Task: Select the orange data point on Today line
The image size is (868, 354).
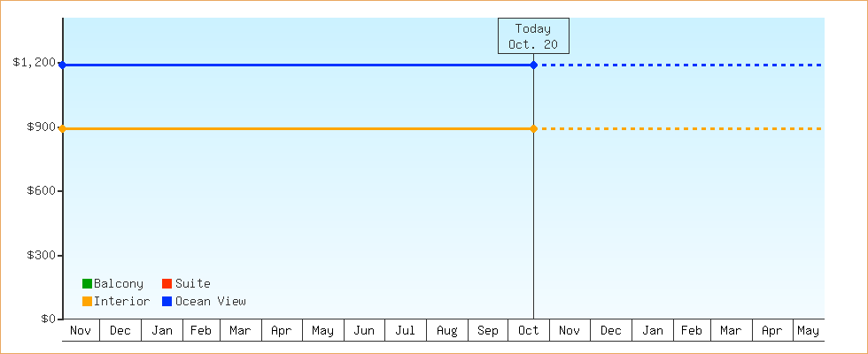Action: pyautogui.click(x=533, y=129)
